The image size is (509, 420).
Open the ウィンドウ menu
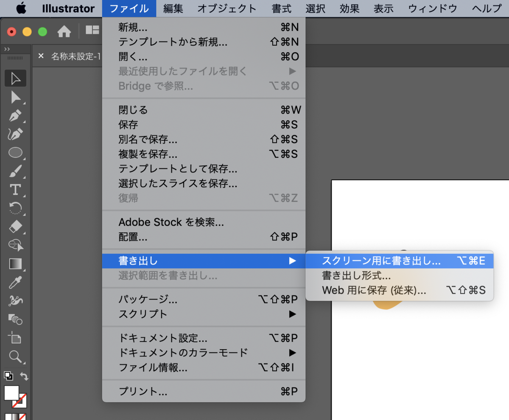click(433, 8)
